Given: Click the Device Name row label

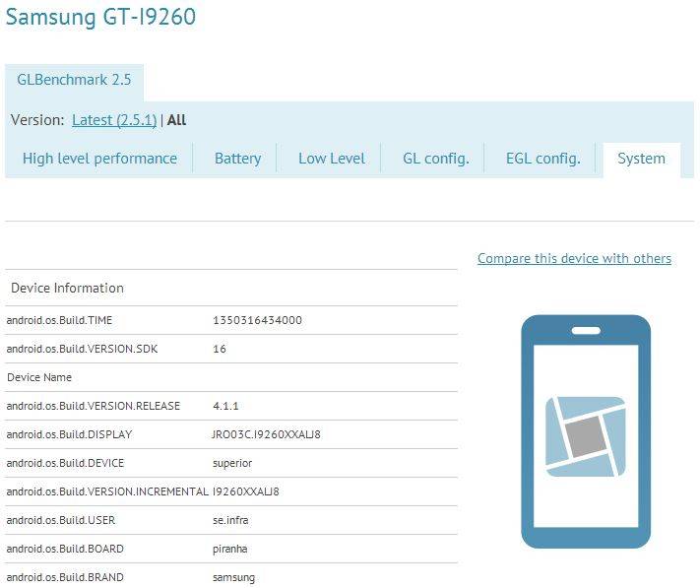Looking at the screenshot, I should [39, 377].
